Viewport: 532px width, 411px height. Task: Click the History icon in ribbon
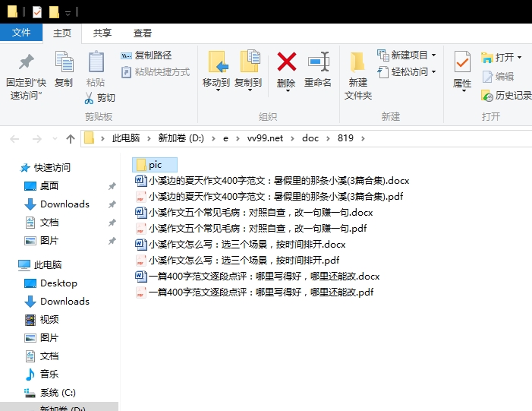tap(486, 96)
